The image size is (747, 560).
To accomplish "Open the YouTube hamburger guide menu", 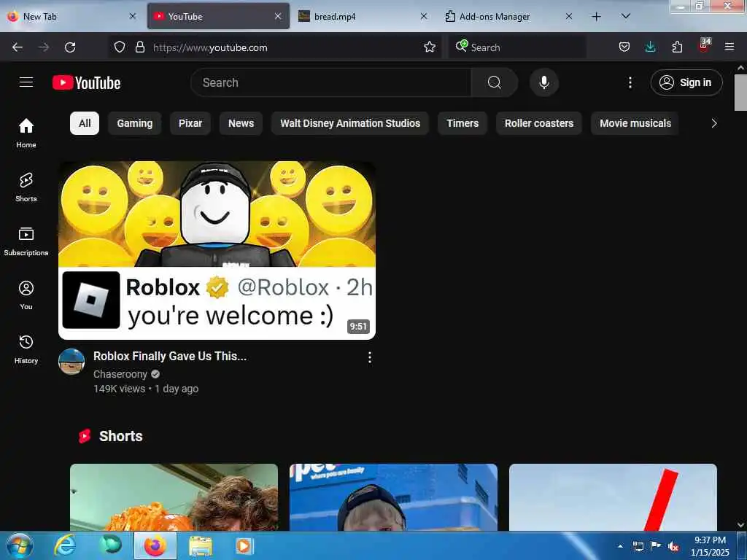I will coord(26,82).
